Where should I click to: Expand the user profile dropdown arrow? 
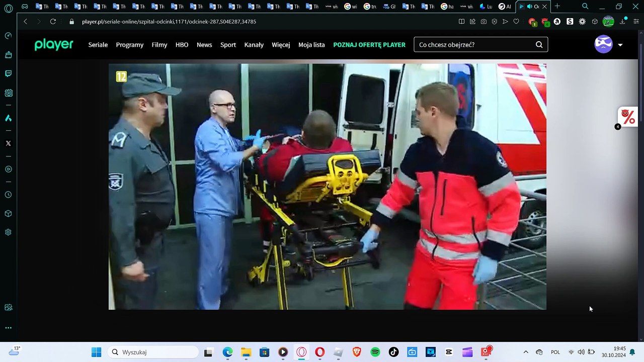[x=620, y=45]
